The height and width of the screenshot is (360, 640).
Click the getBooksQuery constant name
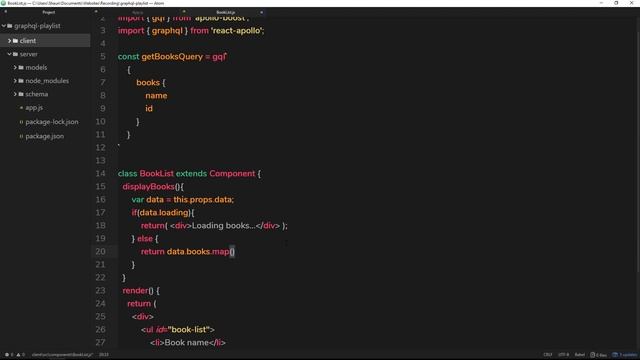(x=172, y=57)
